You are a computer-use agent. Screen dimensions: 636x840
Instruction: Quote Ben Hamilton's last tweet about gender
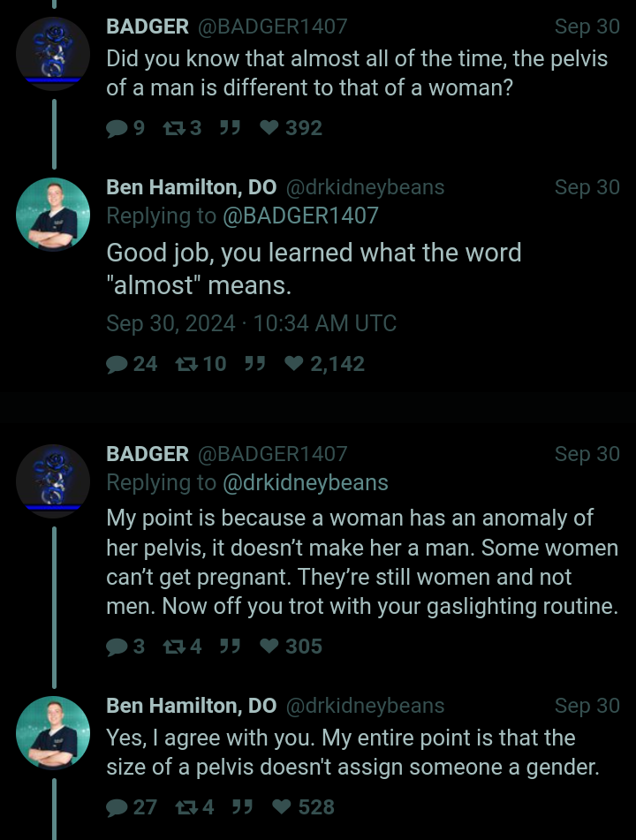[x=231, y=807]
